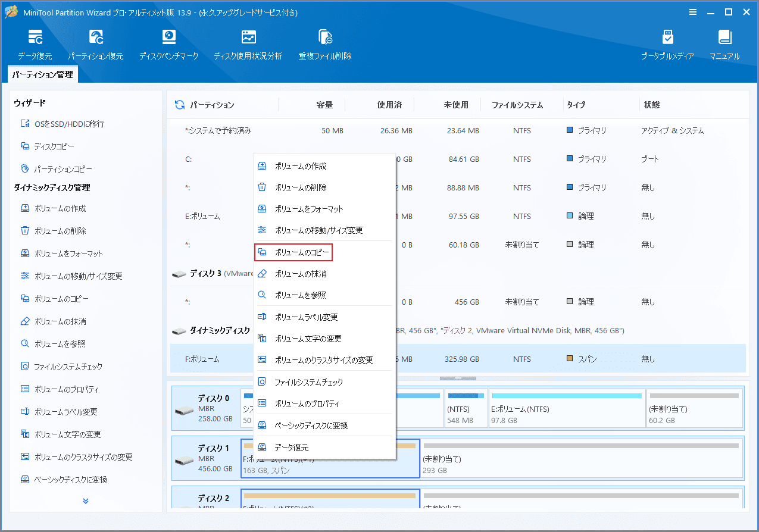Sort by the 未使用 column header

[456, 105]
